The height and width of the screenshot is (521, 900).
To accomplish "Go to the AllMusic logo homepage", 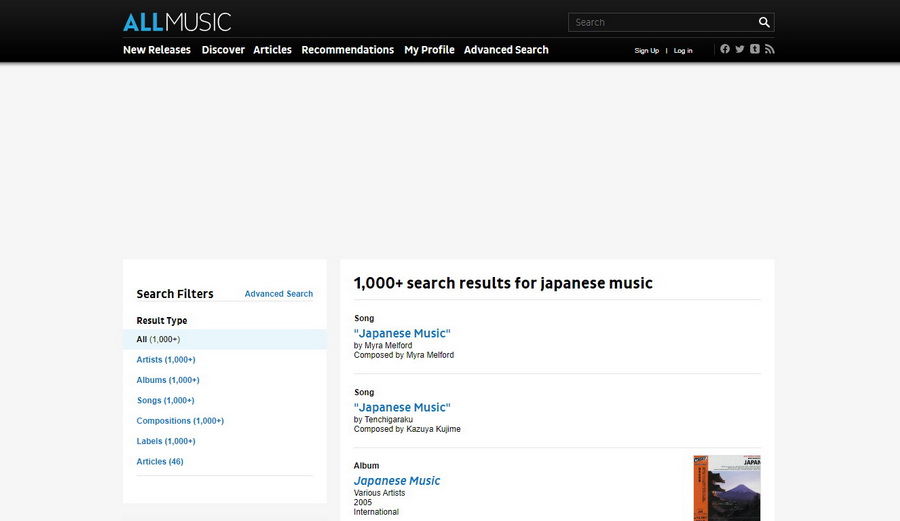I will 177,22.
